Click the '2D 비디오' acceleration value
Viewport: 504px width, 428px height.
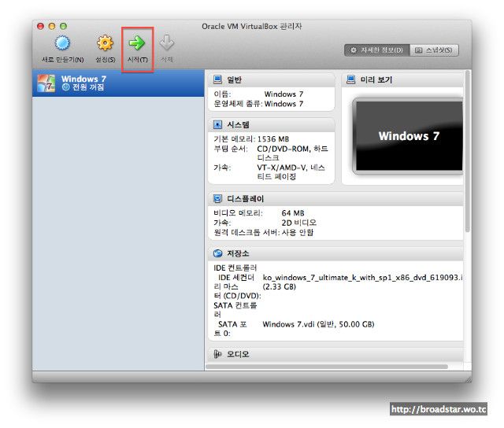point(299,223)
